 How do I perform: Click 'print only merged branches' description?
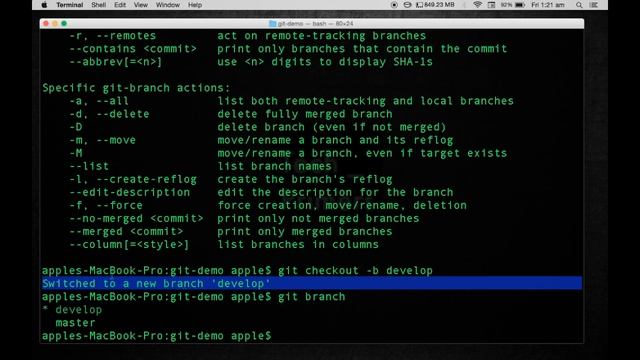[304, 232]
